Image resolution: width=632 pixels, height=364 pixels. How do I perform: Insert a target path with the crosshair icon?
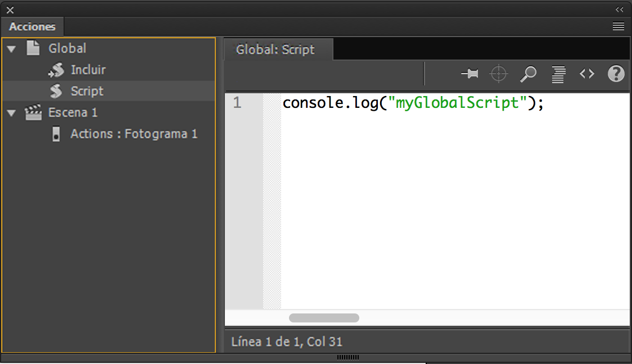tap(499, 74)
